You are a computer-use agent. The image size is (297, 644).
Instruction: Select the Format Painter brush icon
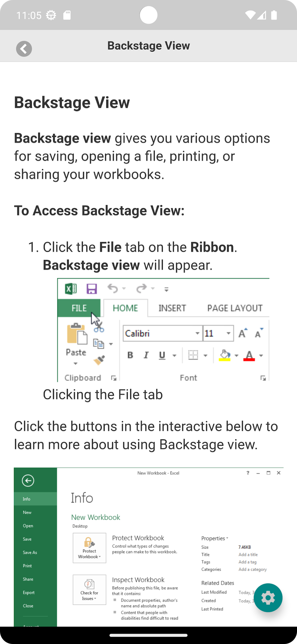click(99, 360)
